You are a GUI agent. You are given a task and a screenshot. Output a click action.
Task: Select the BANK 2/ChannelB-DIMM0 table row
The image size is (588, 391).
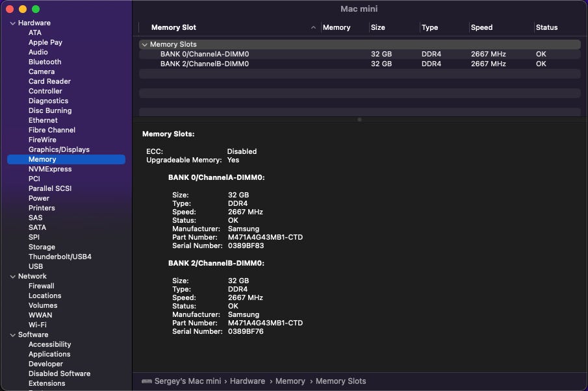[x=360, y=64]
